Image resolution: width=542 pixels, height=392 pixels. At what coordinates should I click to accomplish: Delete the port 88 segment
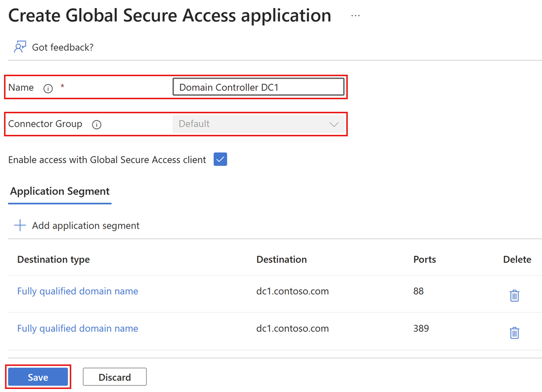click(514, 296)
